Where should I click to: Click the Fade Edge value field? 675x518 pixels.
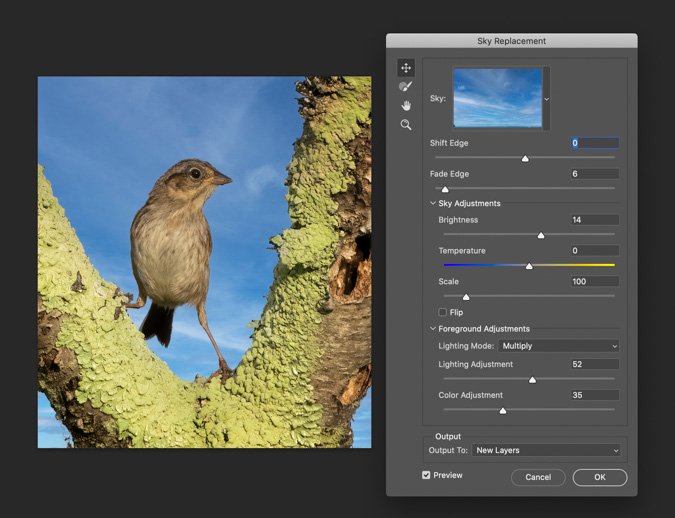click(595, 174)
